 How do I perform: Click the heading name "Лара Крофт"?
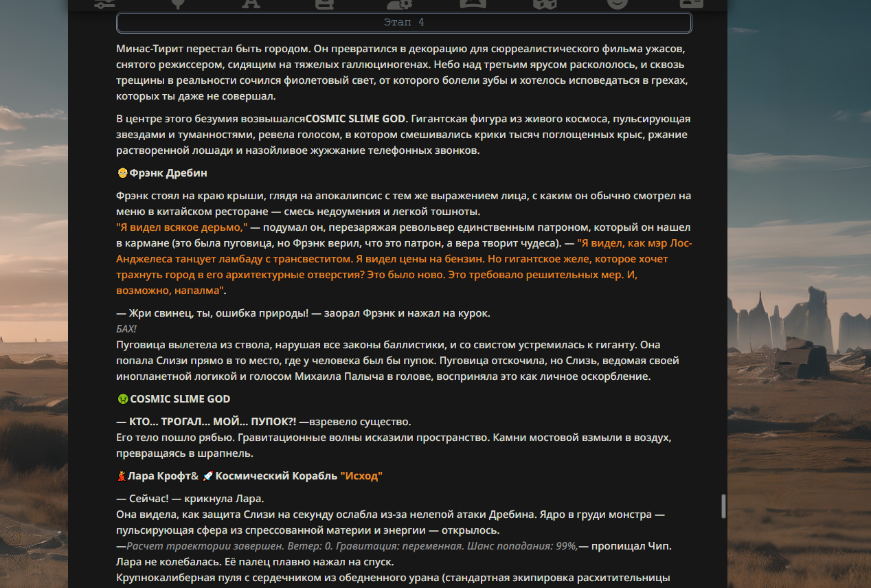(x=159, y=476)
